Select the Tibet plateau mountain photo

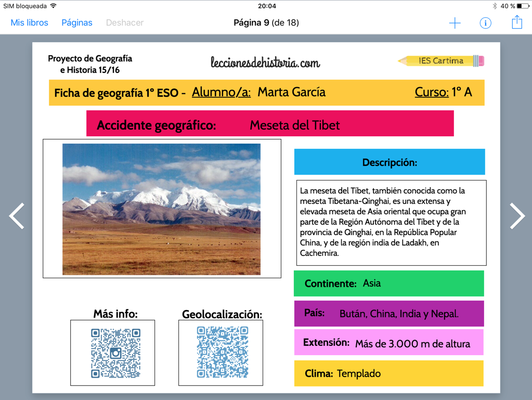[161, 209]
